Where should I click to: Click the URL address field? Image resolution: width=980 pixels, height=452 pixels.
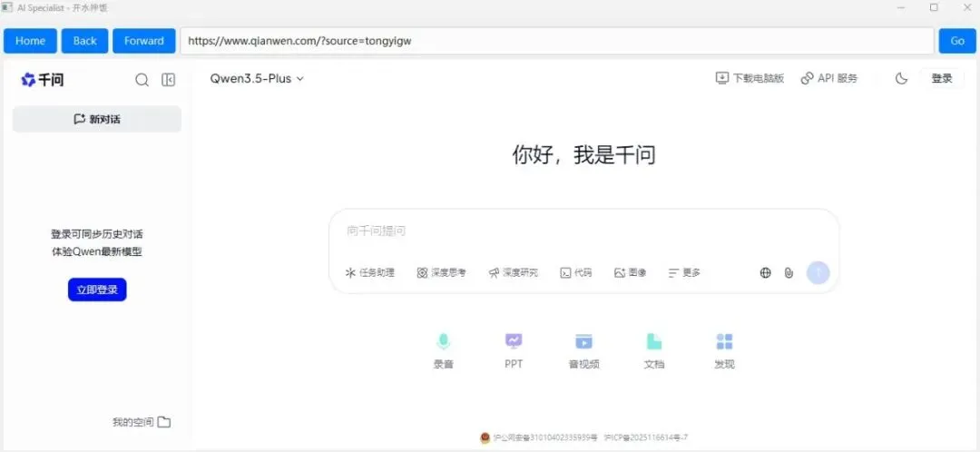click(557, 41)
